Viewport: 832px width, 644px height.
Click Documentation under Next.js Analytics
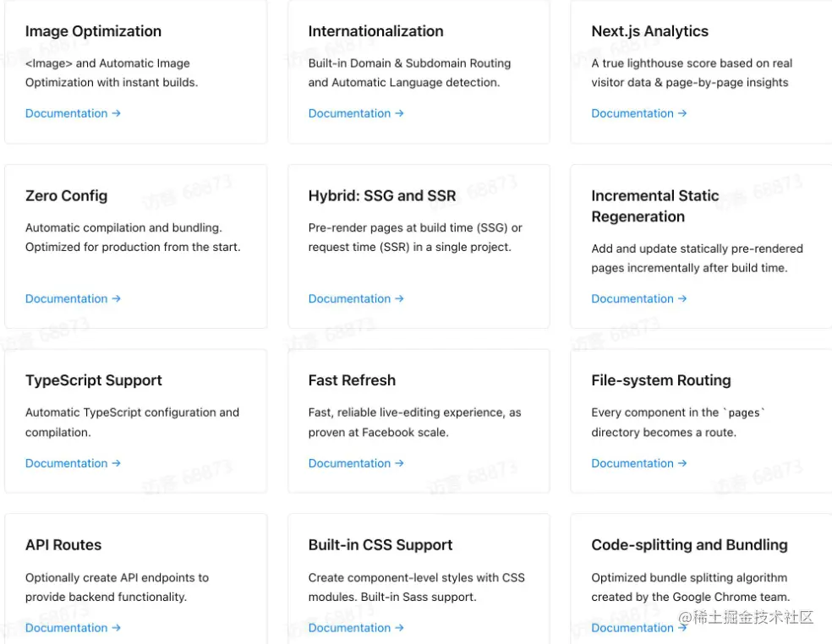pyautogui.click(x=638, y=113)
